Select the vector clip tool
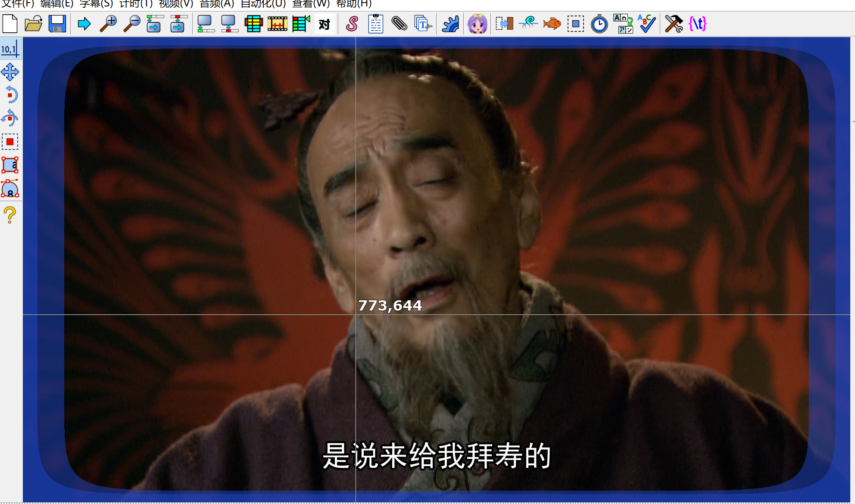Image resolution: width=855 pixels, height=504 pixels. pyautogui.click(x=9, y=189)
